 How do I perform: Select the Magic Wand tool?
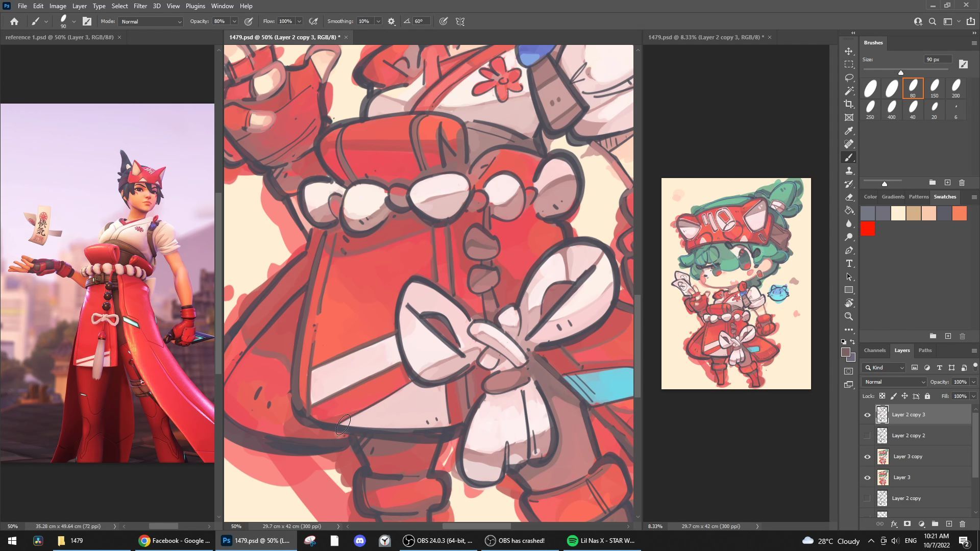[x=849, y=91]
